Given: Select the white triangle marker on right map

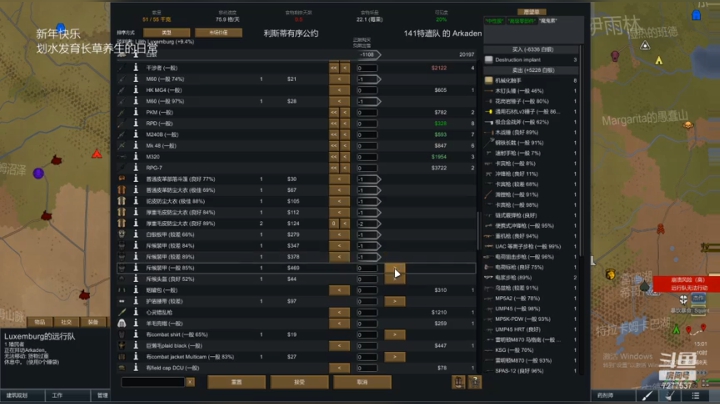Looking at the screenshot, I should 645,45.
